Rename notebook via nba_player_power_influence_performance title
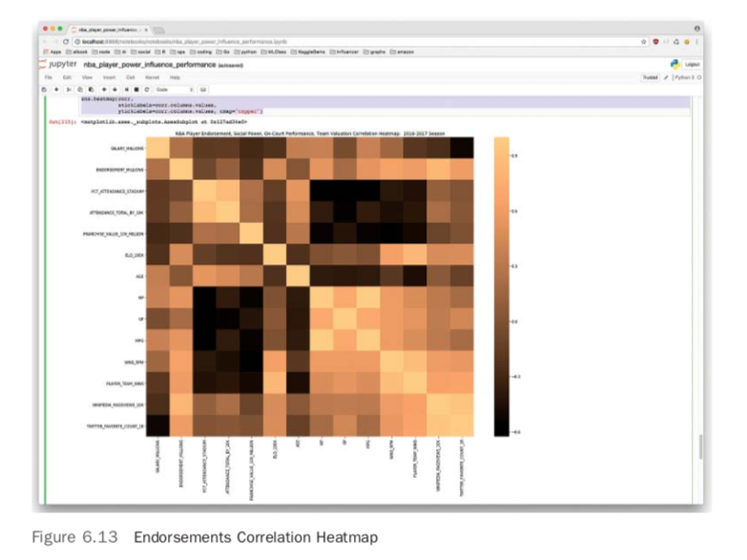The width and height of the screenshot is (747, 560). tap(150, 64)
